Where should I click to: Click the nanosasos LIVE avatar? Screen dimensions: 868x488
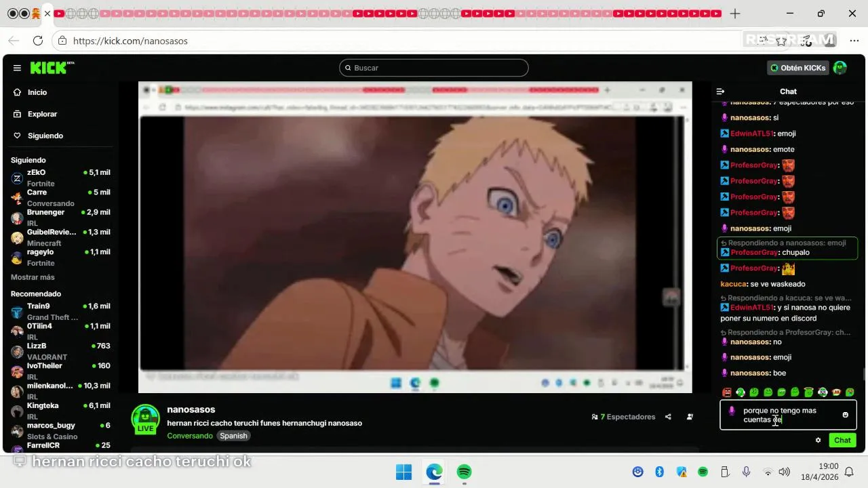[145, 419]
